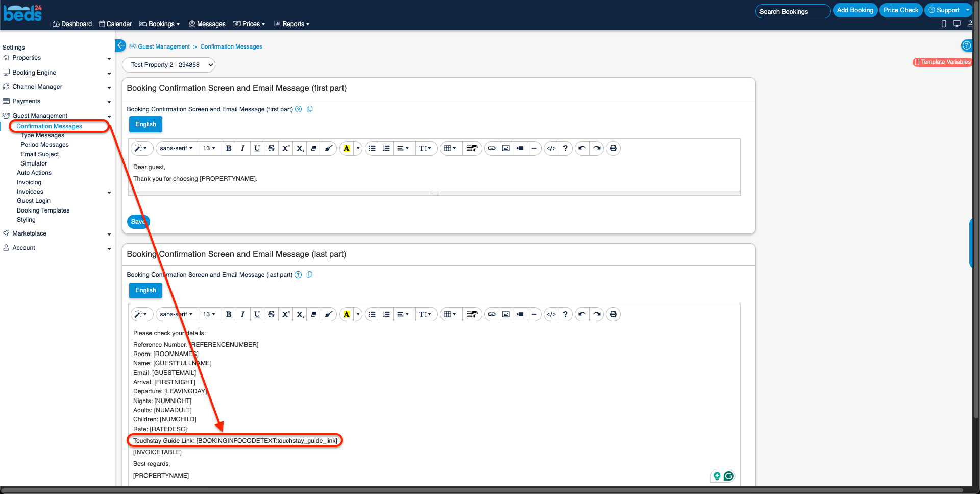Click the Guest Management breadcrumb link

(163, 46)
